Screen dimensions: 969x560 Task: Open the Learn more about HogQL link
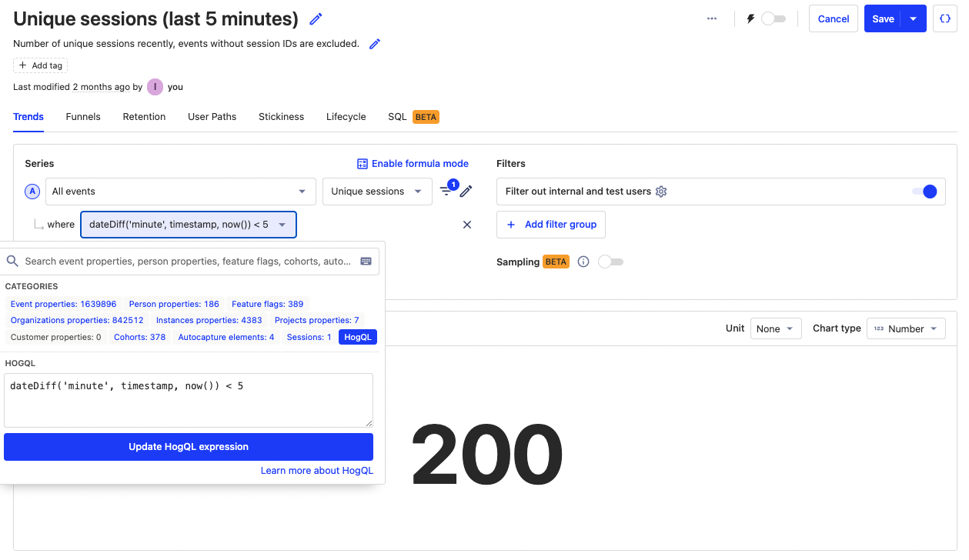tap(316, 471)
